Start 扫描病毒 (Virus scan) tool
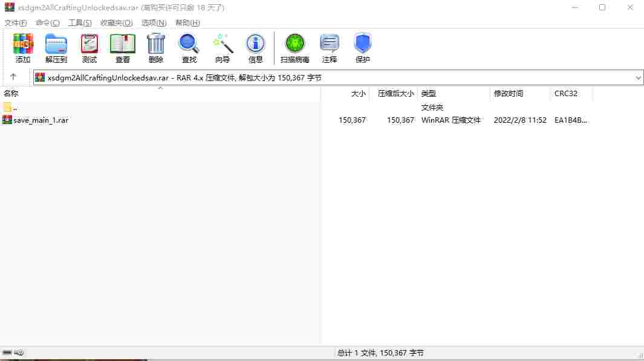644x361 pixels. coord(294,48)
